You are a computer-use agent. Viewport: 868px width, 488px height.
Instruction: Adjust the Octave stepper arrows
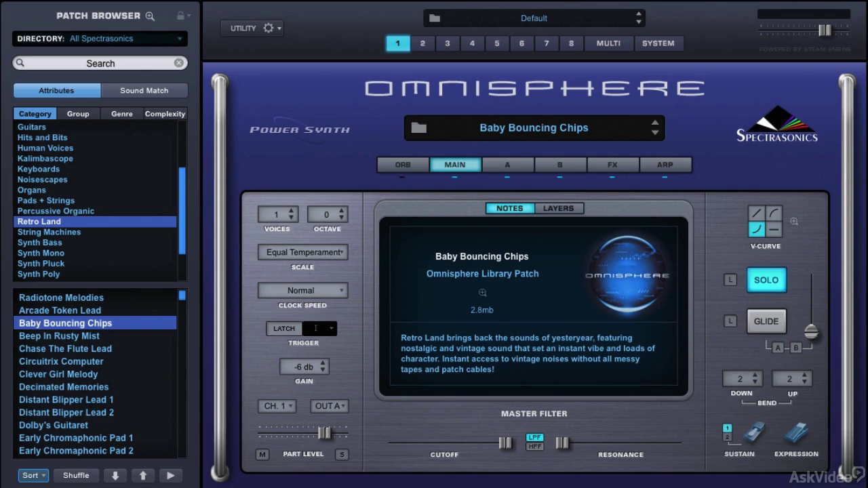[341, 214]
